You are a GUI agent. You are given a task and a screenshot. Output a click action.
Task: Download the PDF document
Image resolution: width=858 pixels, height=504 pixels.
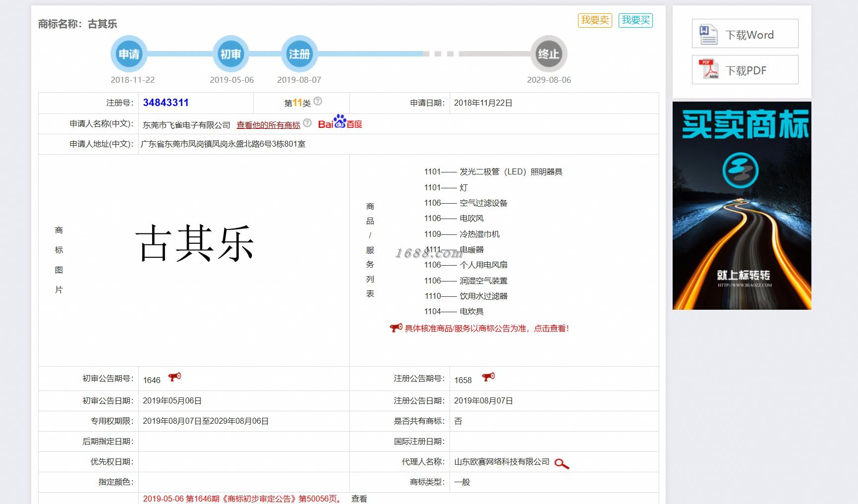tap(745, 70)
